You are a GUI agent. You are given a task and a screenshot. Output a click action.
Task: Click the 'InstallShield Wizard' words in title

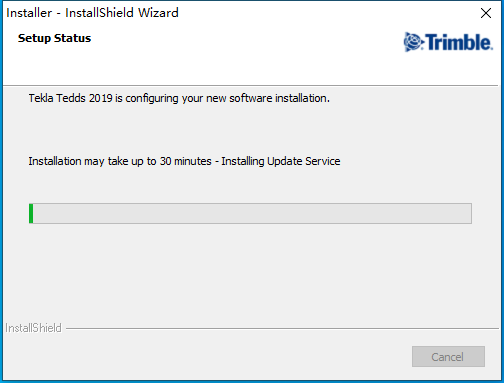point(122,13)
